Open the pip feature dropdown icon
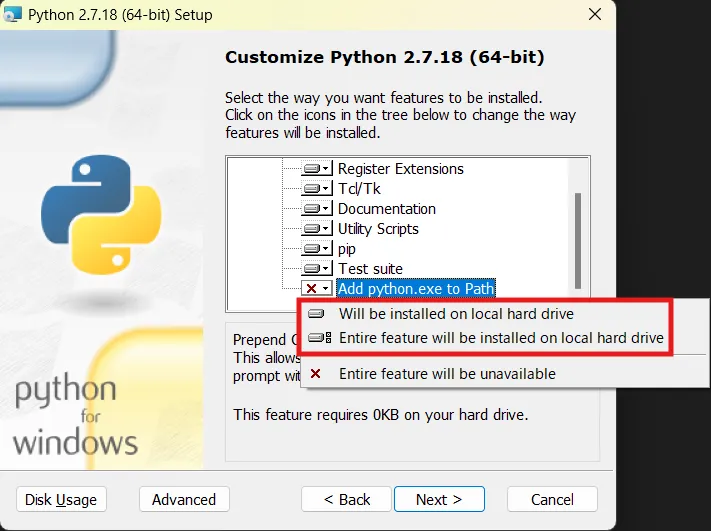Screen dimensions: 711x531 (x=317, y=248)
